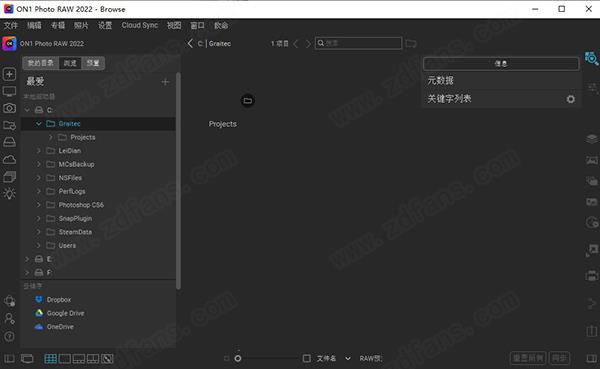The height and width of the screenshot is (369, 600).
Task: Open the 视图 menu
Action: (x=174, y=25)
